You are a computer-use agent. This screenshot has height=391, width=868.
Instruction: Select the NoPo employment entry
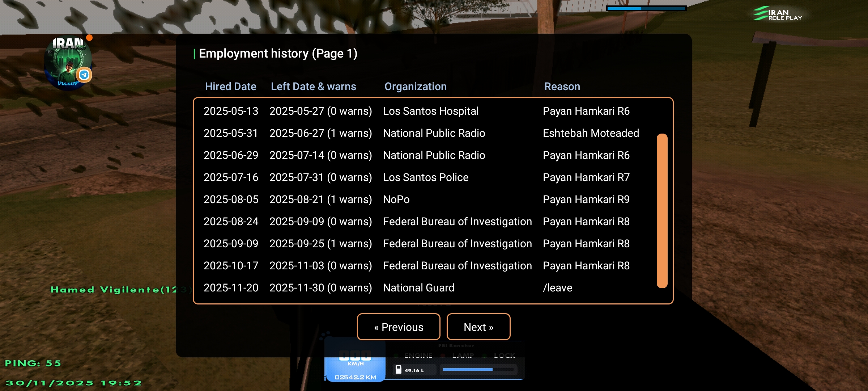pyautogui.click(x=396, y=199)
